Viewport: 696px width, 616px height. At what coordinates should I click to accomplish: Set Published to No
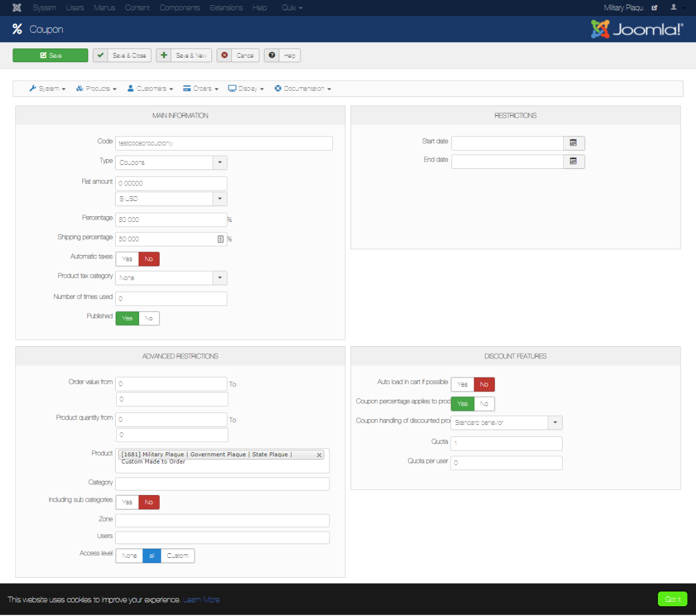point(149,318)
